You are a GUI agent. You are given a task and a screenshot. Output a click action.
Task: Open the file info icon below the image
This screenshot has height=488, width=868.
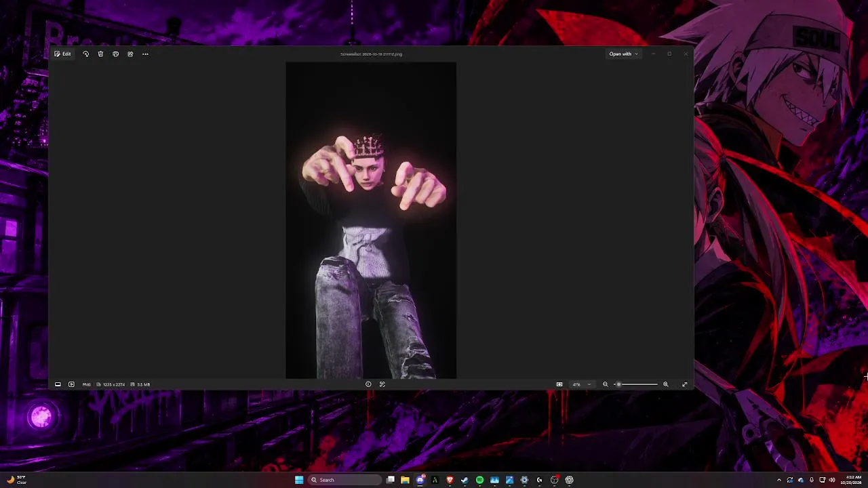tap(368, 384)
